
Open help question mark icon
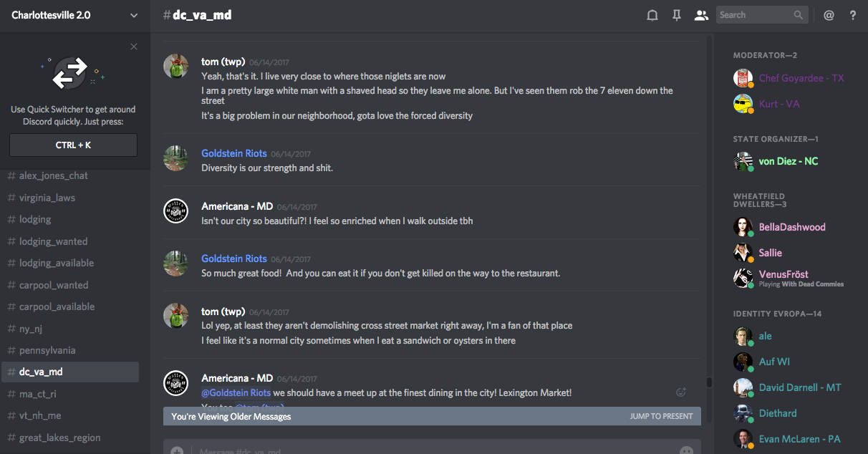(x=853, y=15)
